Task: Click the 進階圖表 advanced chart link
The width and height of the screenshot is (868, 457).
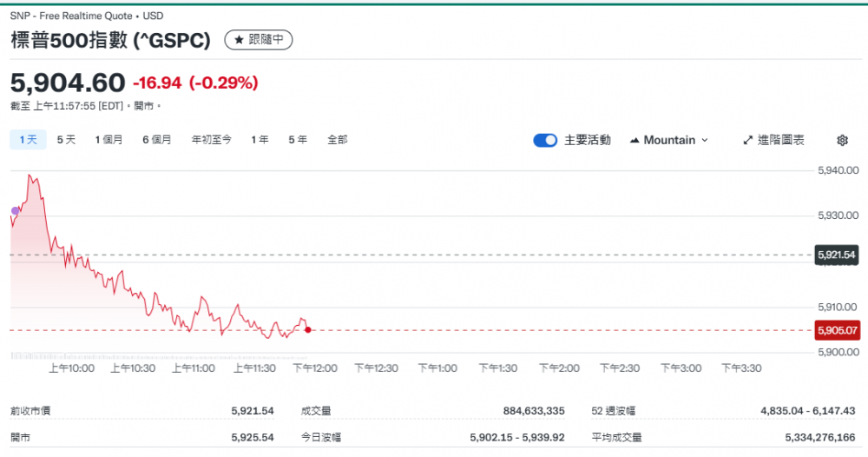Action: pyautogui.click(x=780, y=140)
